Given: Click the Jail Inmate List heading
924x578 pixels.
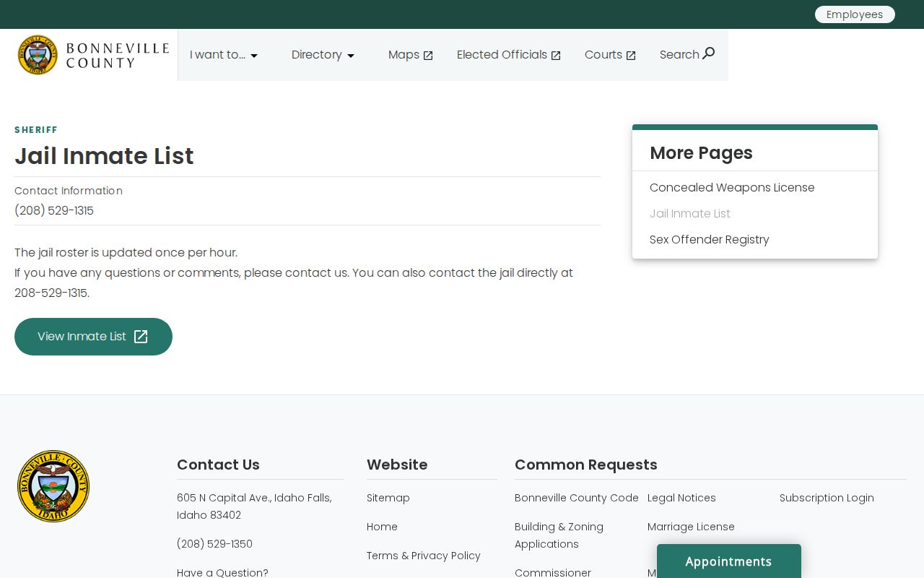Looking at the screenshot, I should pyautogui.click(x=104, y=156).
